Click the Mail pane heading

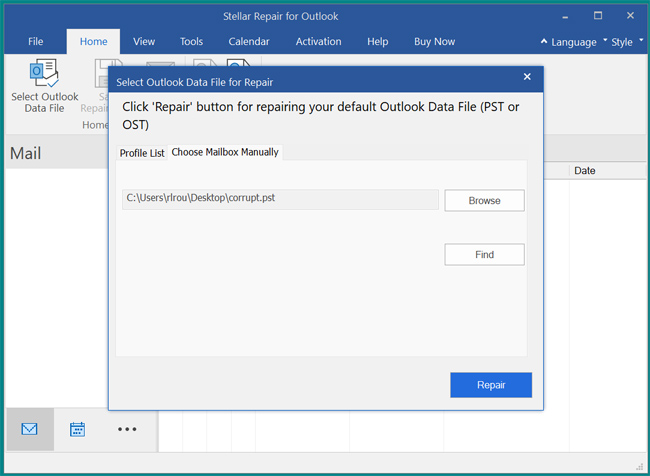[x=26, y=153]
